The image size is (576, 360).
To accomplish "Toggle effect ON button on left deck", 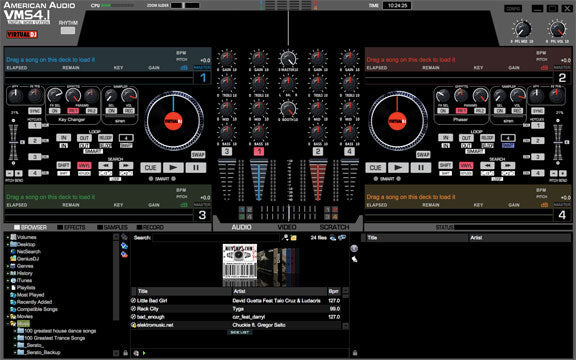I will [54, 111].
